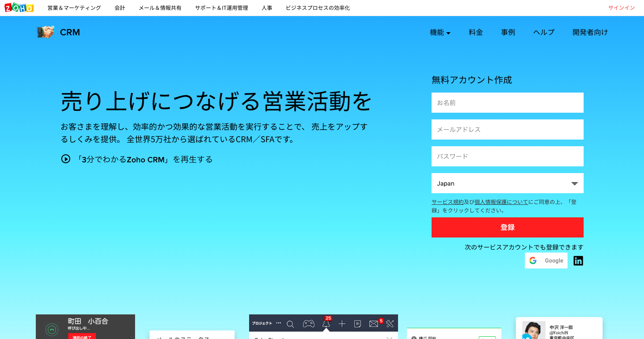Click 中沢 洋一郎 profile photo
This screenshot has width=644, height=339.
(x=534, y=330)
